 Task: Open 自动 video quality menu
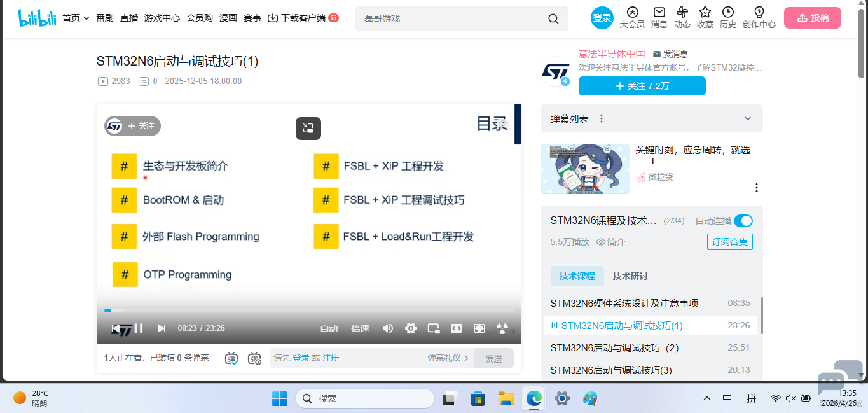(329, 328)
